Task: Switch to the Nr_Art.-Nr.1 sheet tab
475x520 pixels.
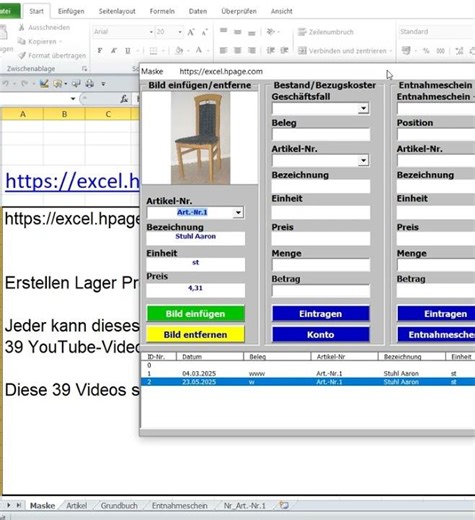Action: (245, 506)
